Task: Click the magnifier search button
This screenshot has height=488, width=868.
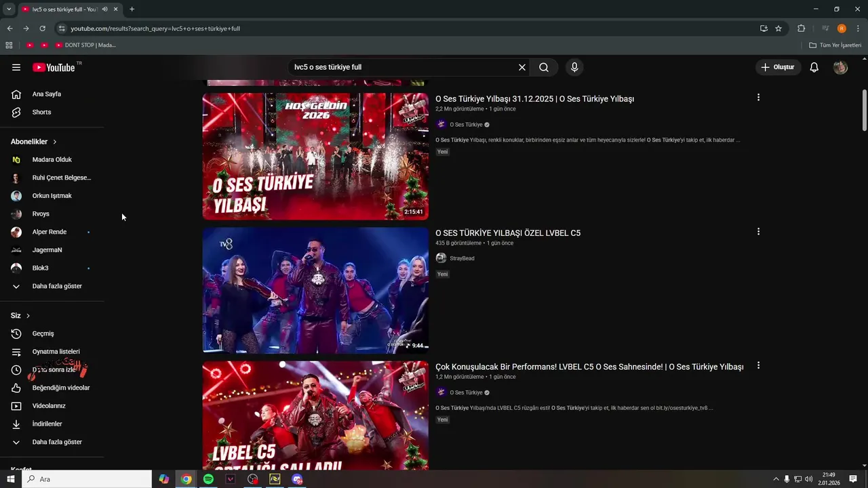Action: point(544,67)
